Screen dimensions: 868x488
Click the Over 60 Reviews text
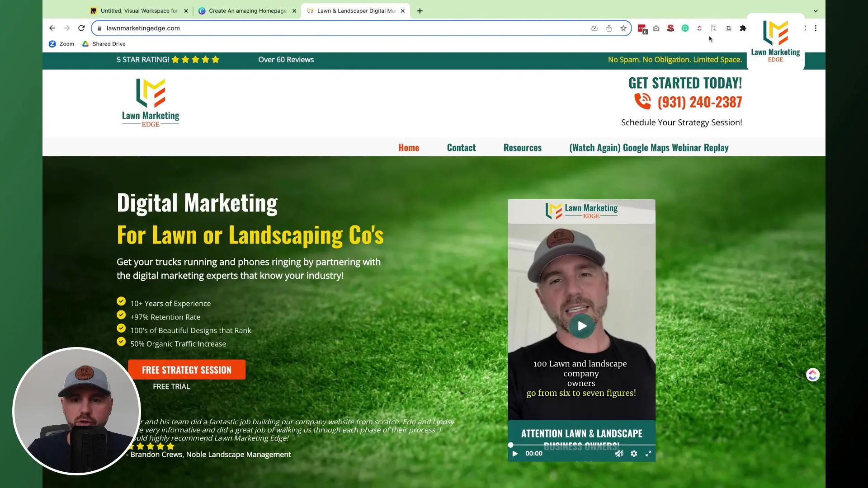[x=286, y=60]
